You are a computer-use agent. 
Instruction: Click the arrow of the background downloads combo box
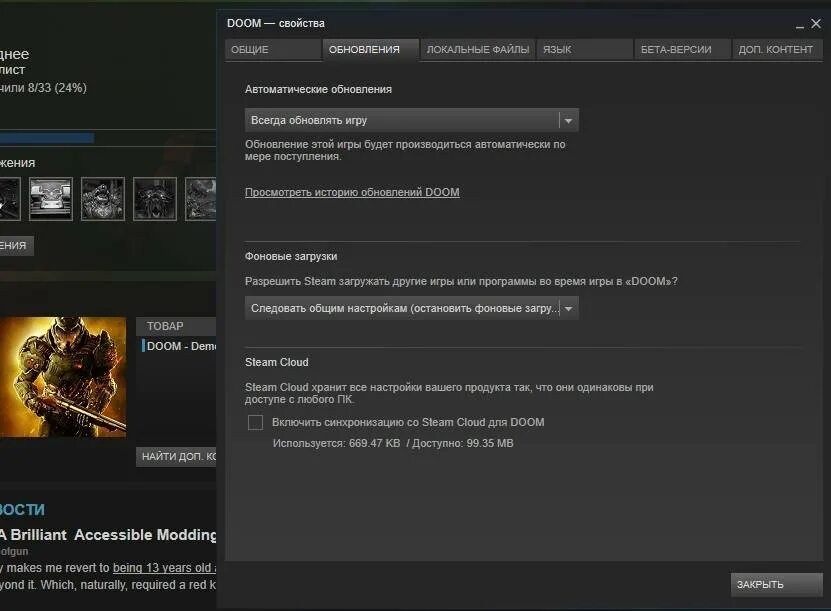pyautogui.click(x=568, y=308)
